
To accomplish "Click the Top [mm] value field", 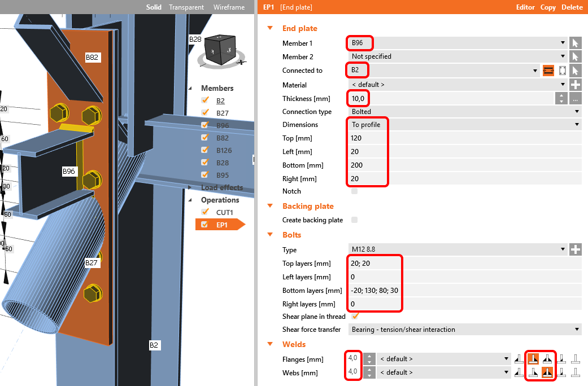I will [x=465, y=138].
